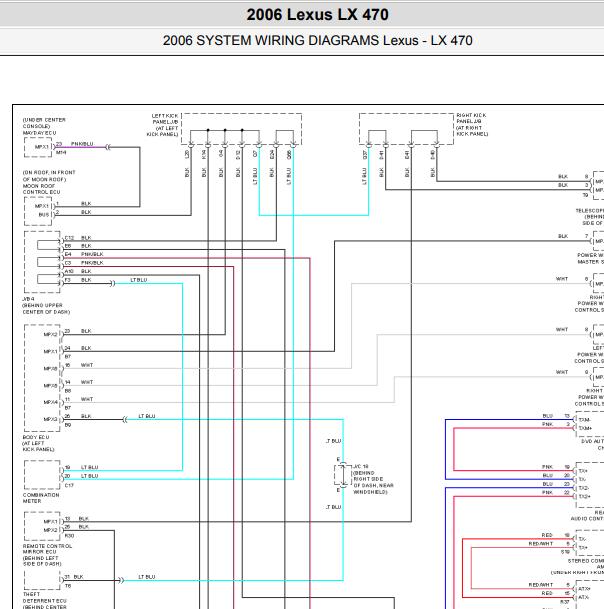Select the MPX4 pin of the Body ECU
Image resolution: width=604 pixels, height=609 pixels.
tap(50, 402)
